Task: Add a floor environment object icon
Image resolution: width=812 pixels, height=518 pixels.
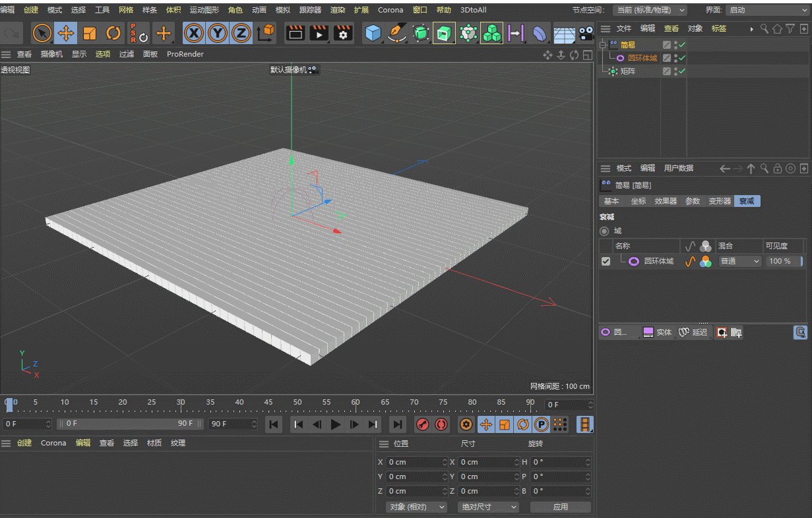Action: [564, 33]
